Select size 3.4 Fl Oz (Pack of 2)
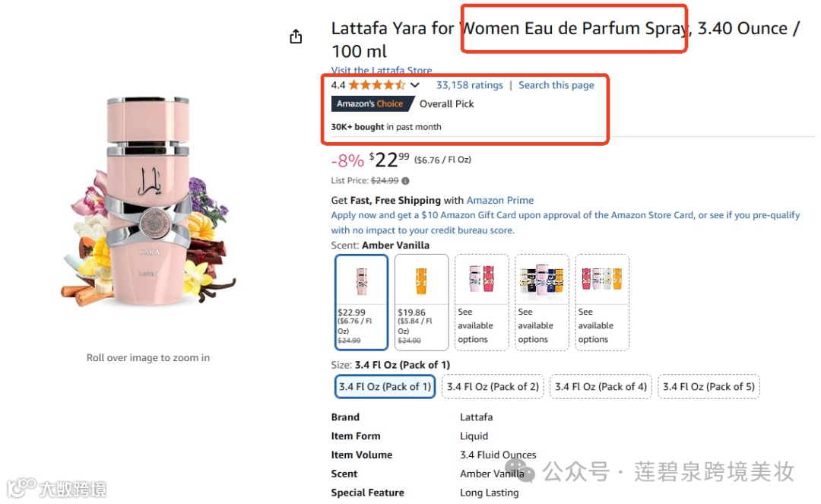Viewport: 821px width, 504px height. point(493,387)
